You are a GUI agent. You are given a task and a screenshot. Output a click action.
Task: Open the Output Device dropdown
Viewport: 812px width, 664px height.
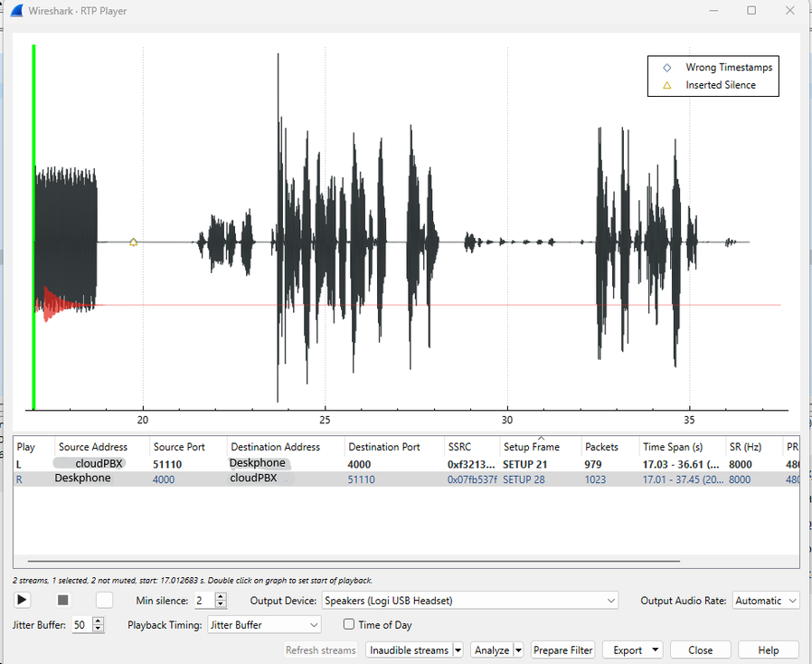tap(469, 601)
